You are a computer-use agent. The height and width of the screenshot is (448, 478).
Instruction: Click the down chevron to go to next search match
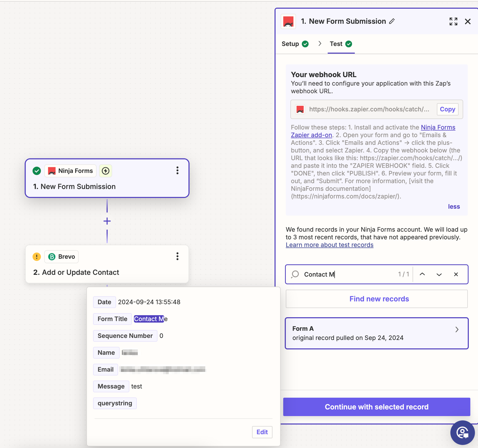439,274
